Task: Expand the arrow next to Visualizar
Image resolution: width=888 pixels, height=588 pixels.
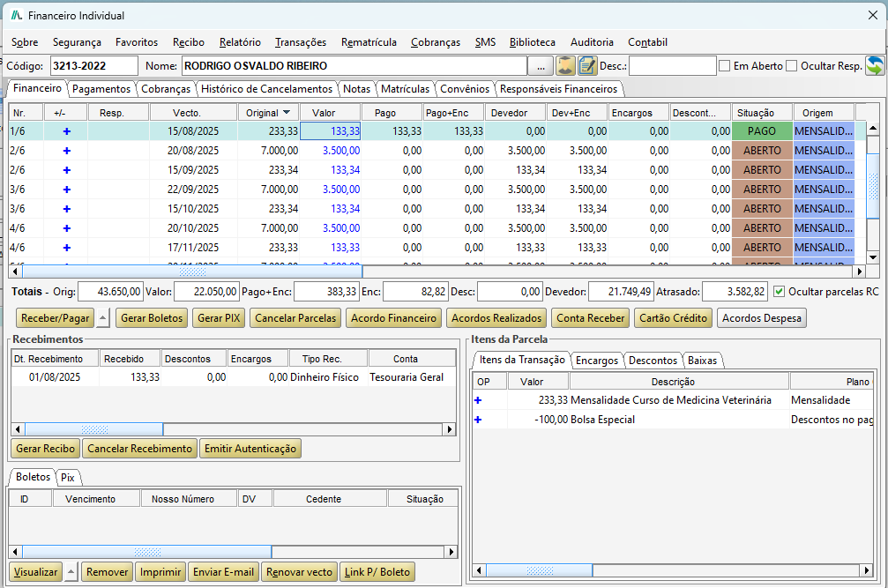Action: point(71,571)
